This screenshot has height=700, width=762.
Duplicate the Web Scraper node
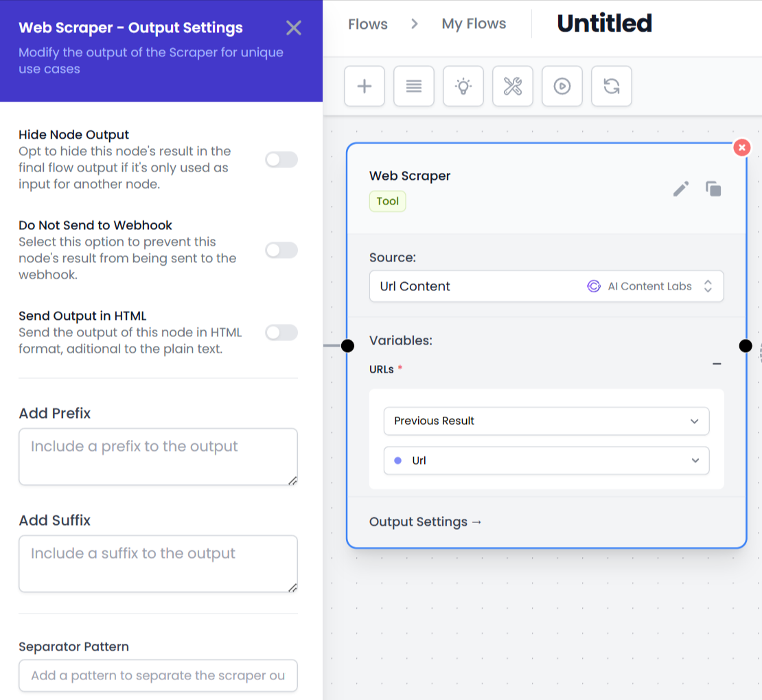coord(713,189)
